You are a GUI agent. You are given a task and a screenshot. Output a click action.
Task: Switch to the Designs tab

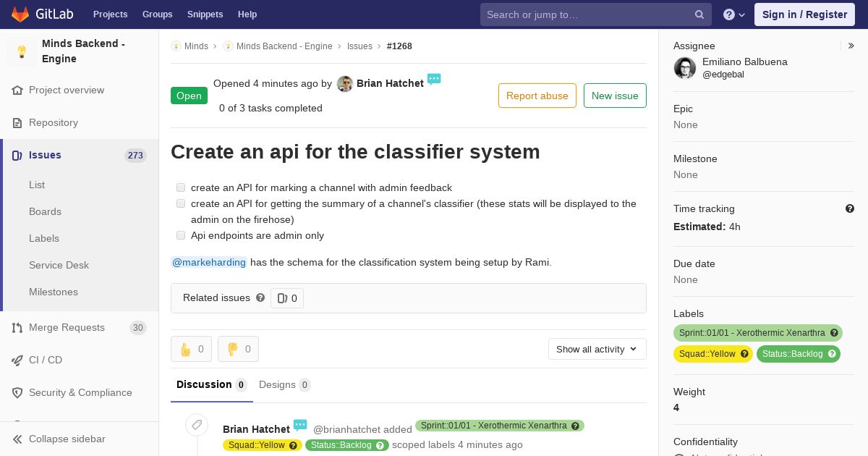pyautogui.click(x=285, y=384)
